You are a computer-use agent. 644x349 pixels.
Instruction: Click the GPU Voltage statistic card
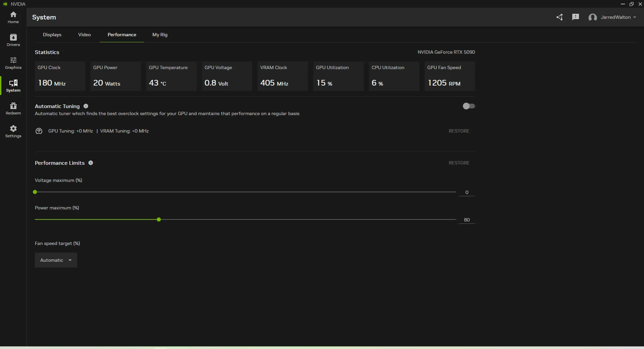tap(227, 76)
